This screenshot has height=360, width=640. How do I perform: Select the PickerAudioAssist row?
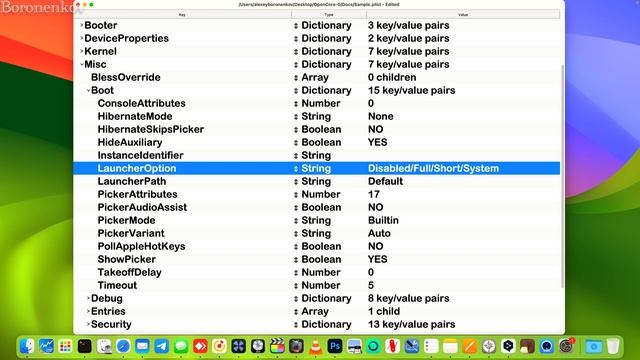coord(317,207)
